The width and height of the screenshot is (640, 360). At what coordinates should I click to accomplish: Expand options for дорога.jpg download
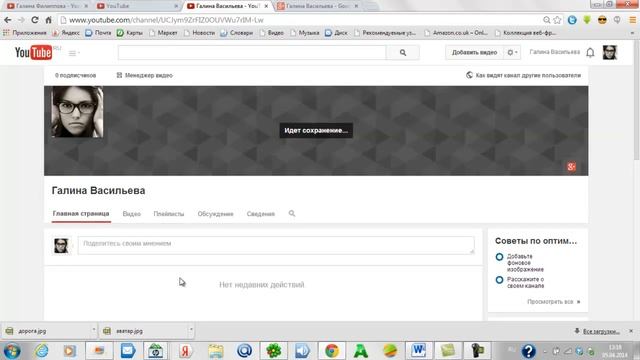click(x=93, y=331)
